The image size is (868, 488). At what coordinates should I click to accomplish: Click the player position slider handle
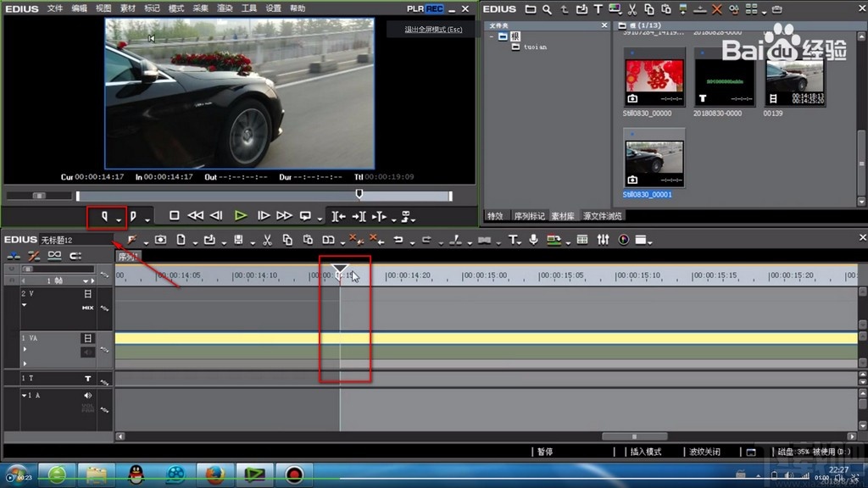pos(359,195)
